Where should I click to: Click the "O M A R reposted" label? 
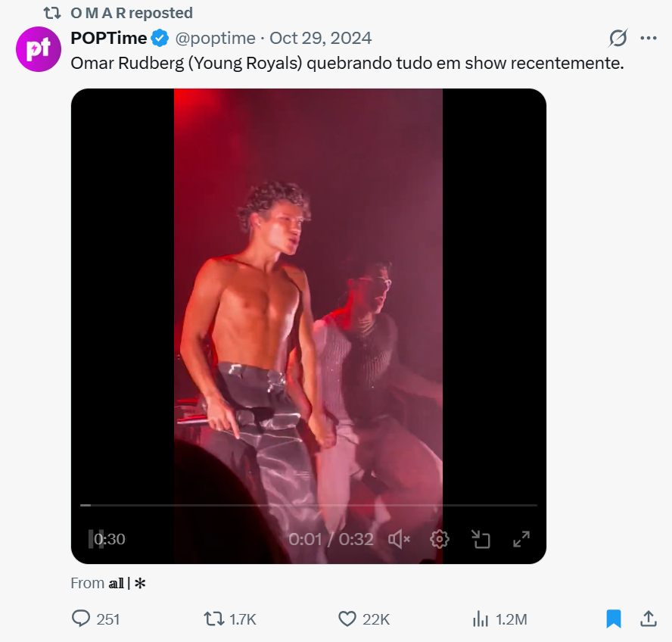click(x=131, y=13)
